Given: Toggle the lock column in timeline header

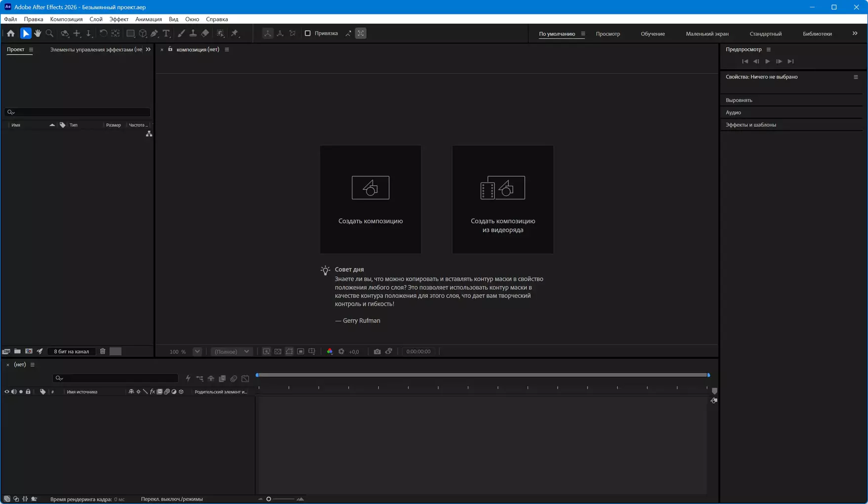Looking at the screenshot, I should tap(28, 392).
